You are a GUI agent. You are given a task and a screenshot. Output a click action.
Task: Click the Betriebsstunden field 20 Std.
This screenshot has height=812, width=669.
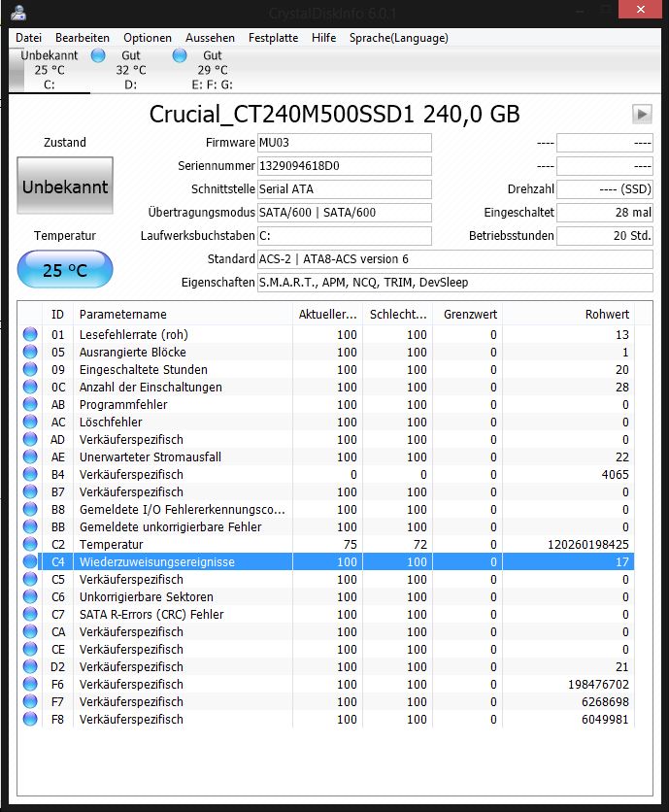tap(605, 236)
